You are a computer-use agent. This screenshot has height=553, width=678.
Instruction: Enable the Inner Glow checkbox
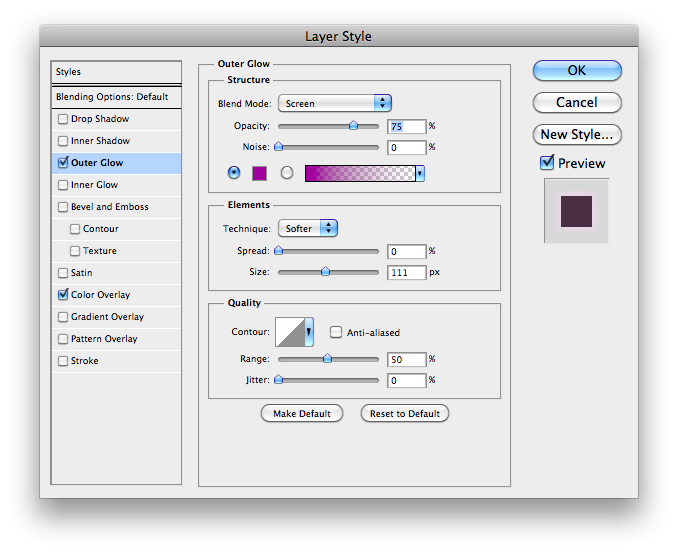click(x=63, y=185)
